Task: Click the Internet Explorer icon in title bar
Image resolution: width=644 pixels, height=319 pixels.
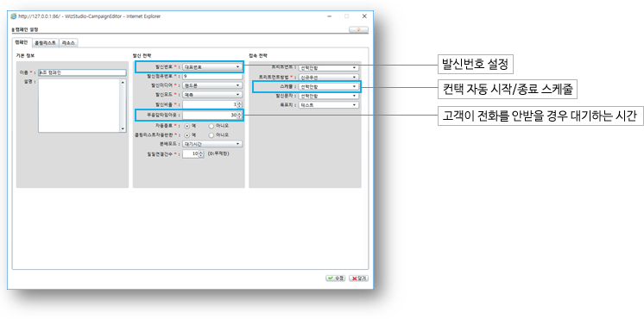Action: tap(14, 16)
